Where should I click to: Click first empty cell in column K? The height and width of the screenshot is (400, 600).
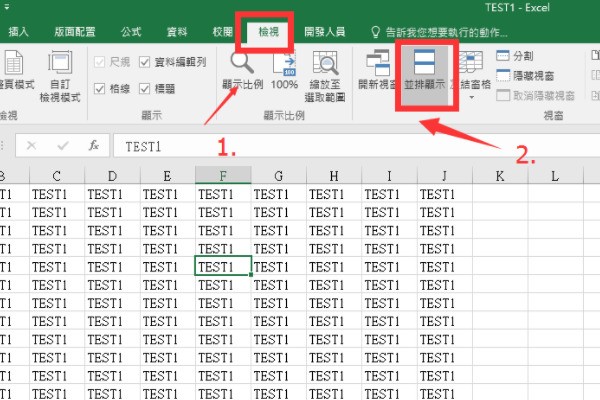[x=500, y=194]
